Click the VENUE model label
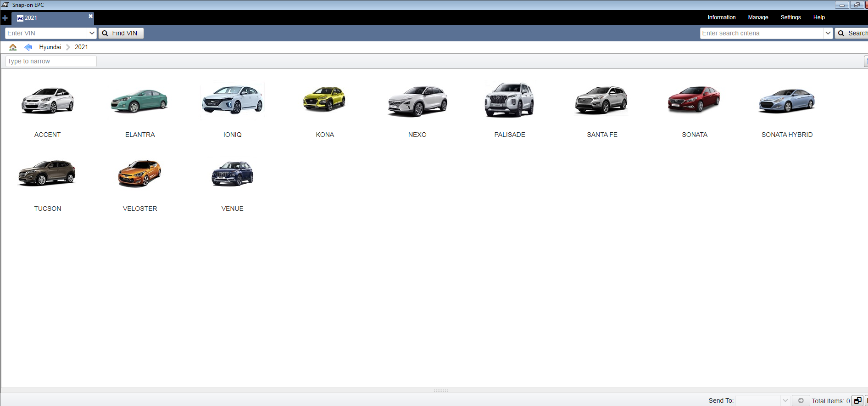Viewport: 868px width, 406px height. 232,209
